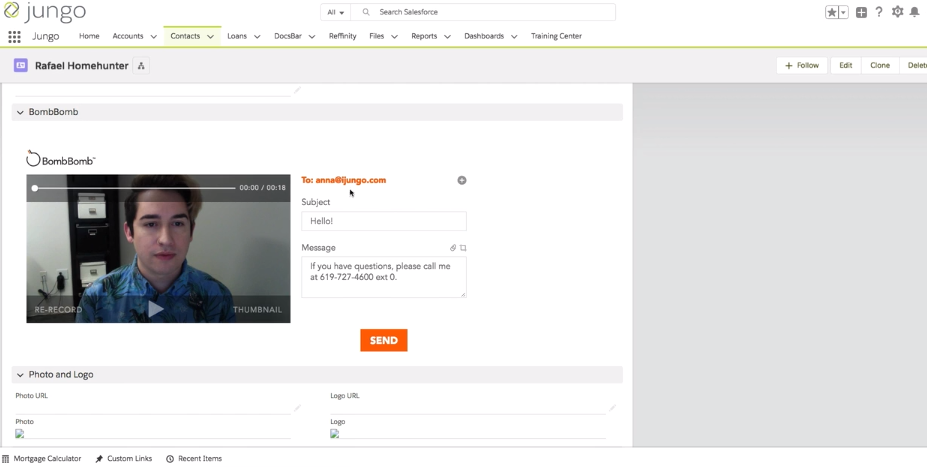Open the DocsBar tab
Viewport: 927px width, 467px height.
coord(288,36)
